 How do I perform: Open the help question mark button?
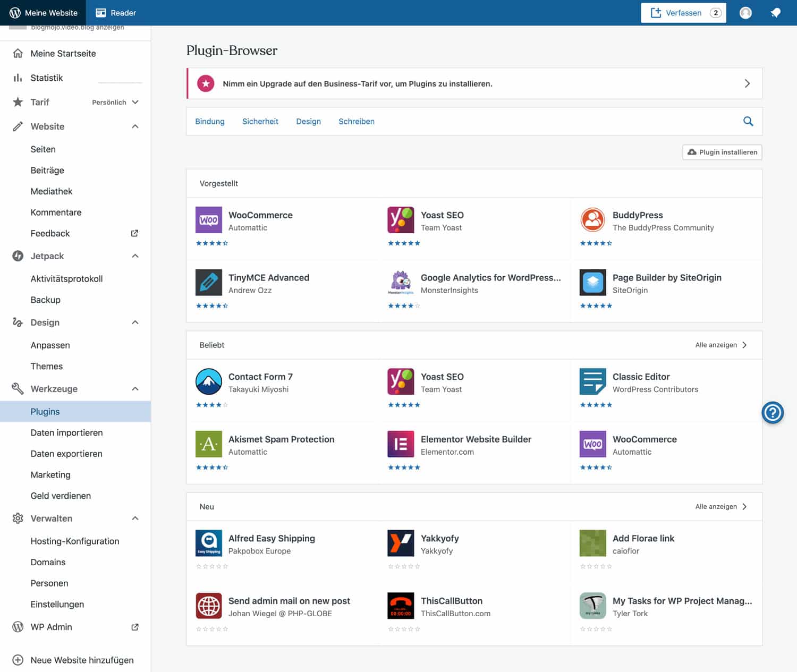773,413
